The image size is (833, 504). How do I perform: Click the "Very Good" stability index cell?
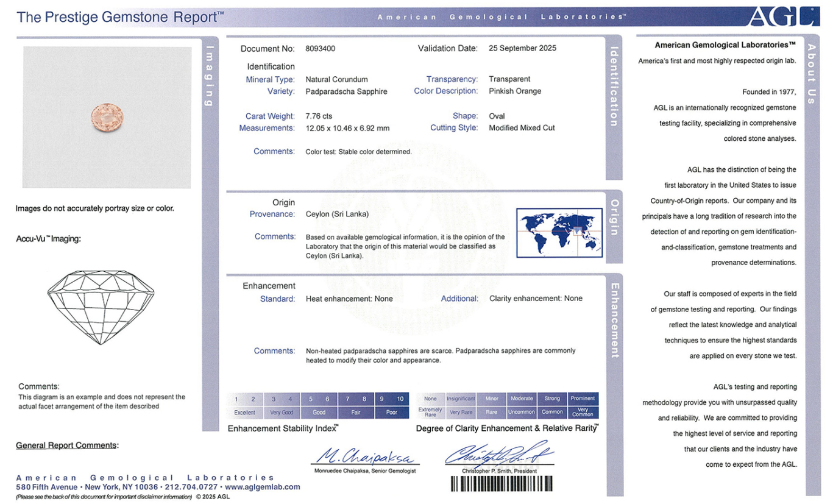point(282,413)
